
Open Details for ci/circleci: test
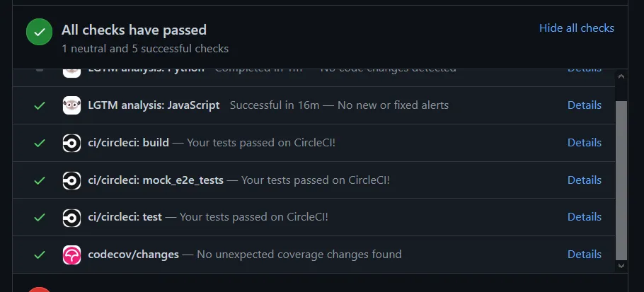click(584, 217)
